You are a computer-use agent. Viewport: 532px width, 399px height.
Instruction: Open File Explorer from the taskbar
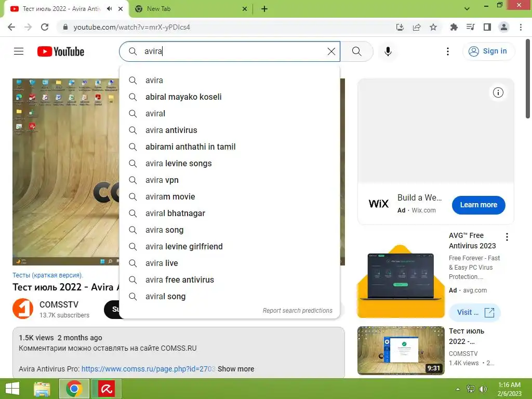(42, 389)
